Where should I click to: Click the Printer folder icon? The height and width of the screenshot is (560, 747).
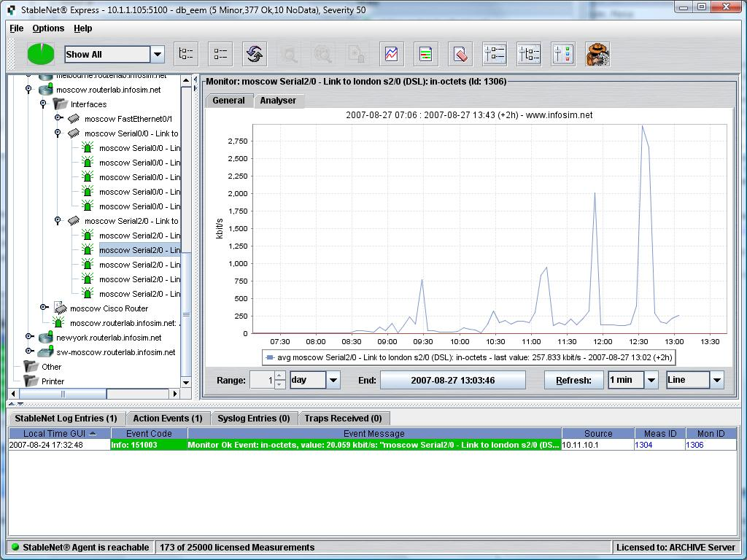pyautogui.click(x=31, y=381)
